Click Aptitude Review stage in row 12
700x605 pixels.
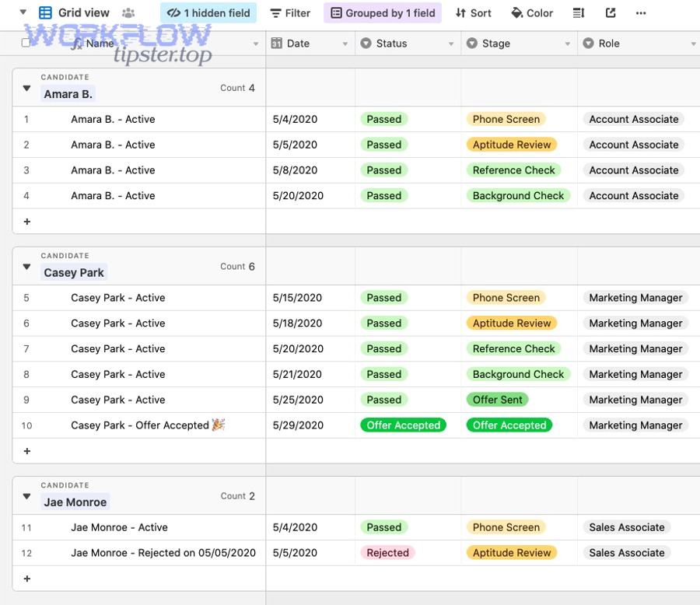[x=512, y=553]
